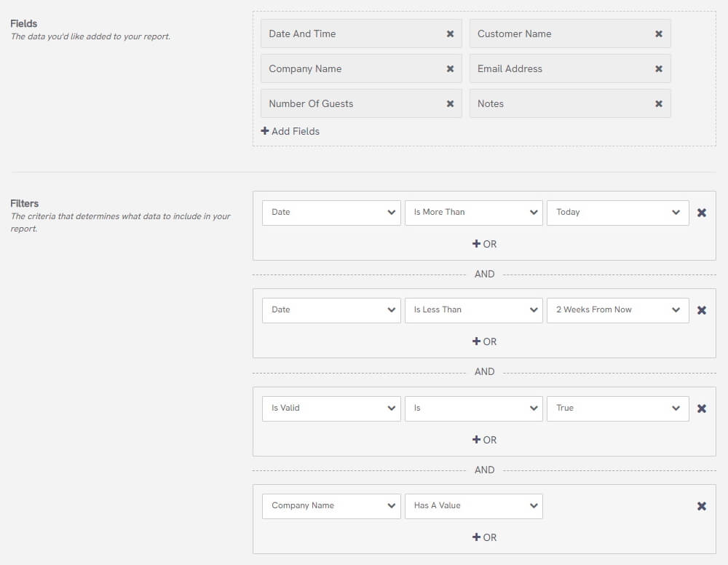Select the Customer Name field chip
This screenshot has width=728, height=565.
click(570, 34)
